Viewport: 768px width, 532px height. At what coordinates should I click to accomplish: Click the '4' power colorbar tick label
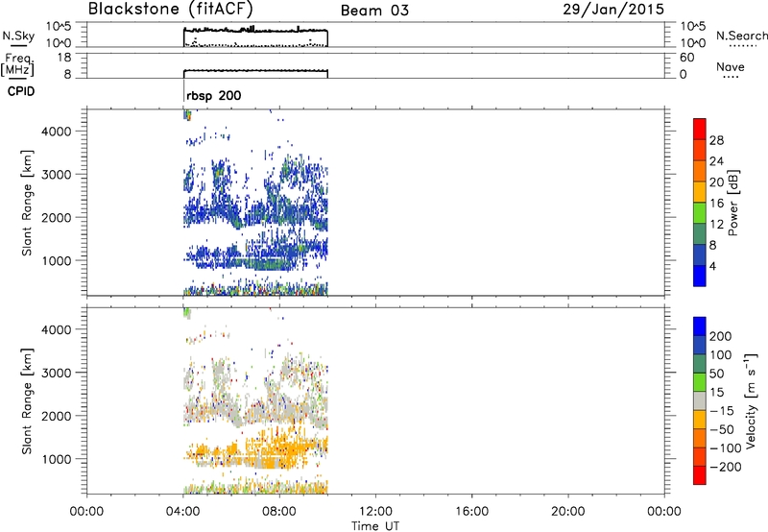pyautogui.click(x=713, y=266)
